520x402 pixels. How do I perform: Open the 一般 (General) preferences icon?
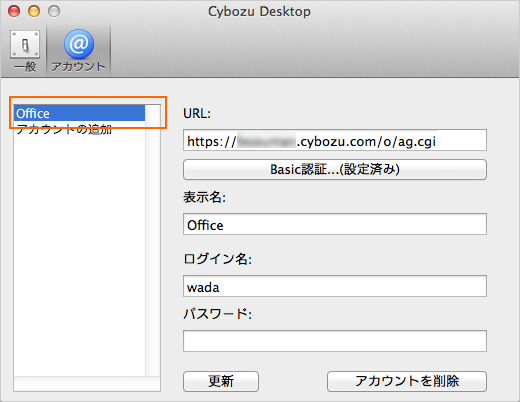25,51
